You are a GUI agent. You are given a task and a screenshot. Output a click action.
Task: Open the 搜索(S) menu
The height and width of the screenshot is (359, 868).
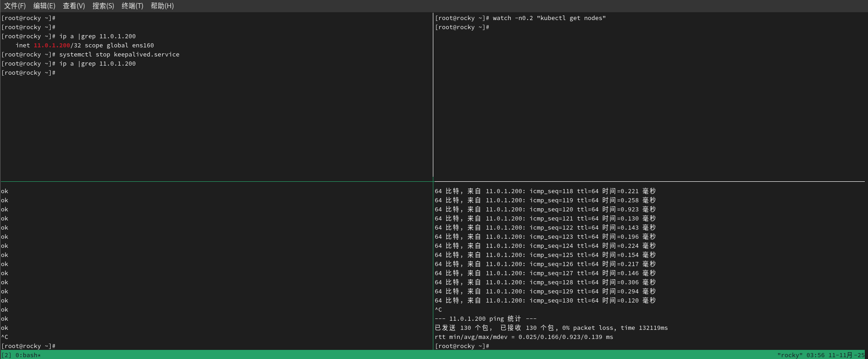pyautogui.click(x=103, y=6)
